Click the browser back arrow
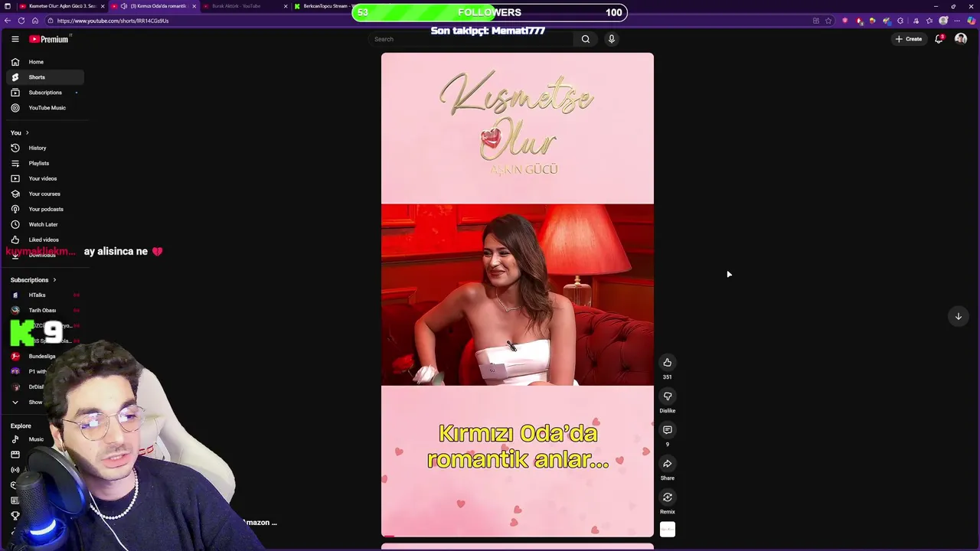Viewport: 980px width, 551px height. (8, 21)
